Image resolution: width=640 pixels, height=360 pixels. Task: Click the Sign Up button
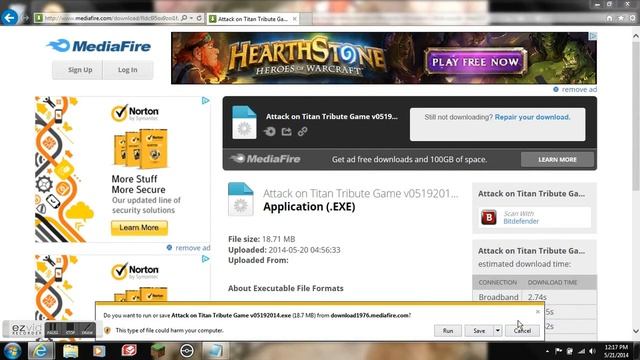(x=77, y=70)
